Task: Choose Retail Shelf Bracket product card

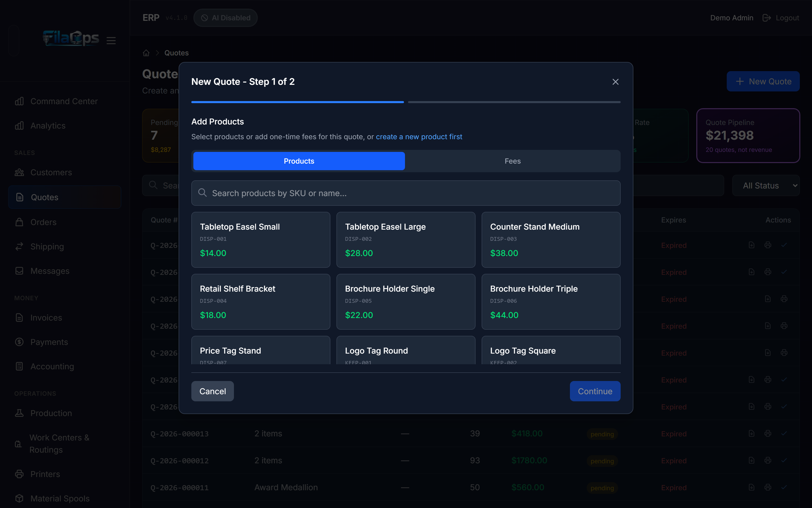Action: click(261, 302)
